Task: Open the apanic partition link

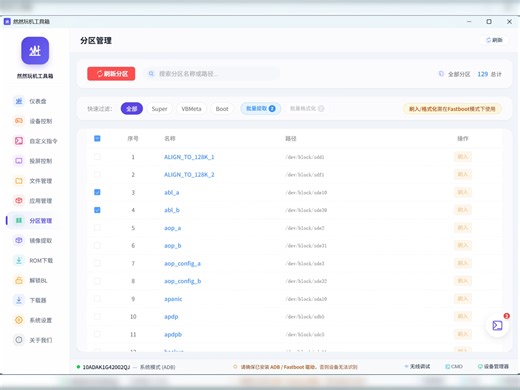Action: (173, 299)
